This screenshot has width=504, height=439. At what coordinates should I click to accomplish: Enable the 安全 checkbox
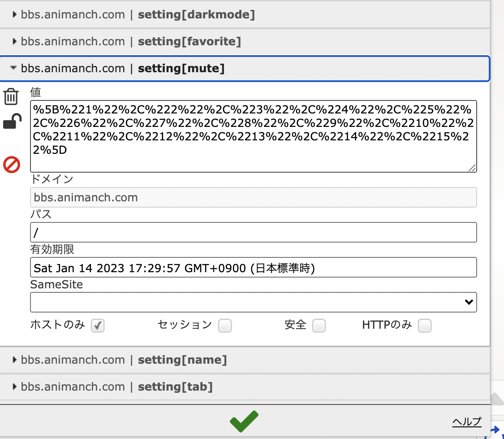[x=319, y=326]
